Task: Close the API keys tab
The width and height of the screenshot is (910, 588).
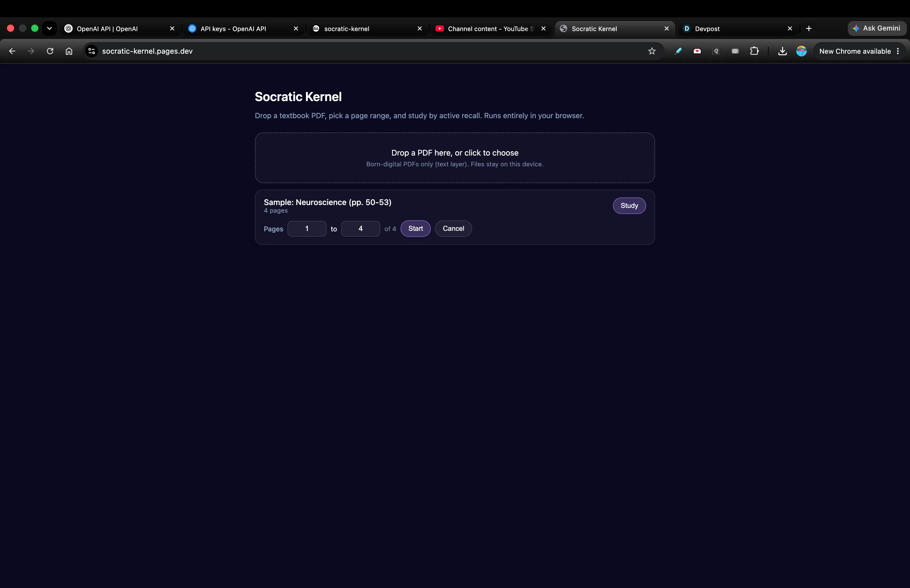Action: click(296, 29)
